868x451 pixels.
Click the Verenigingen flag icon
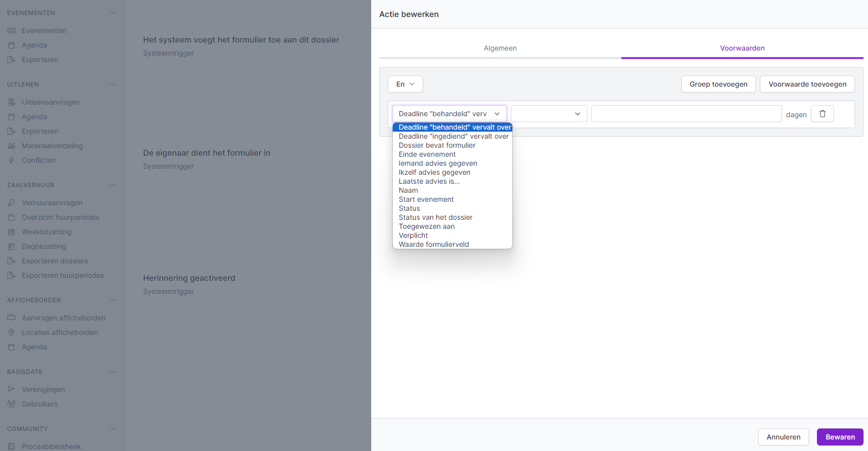12,389
